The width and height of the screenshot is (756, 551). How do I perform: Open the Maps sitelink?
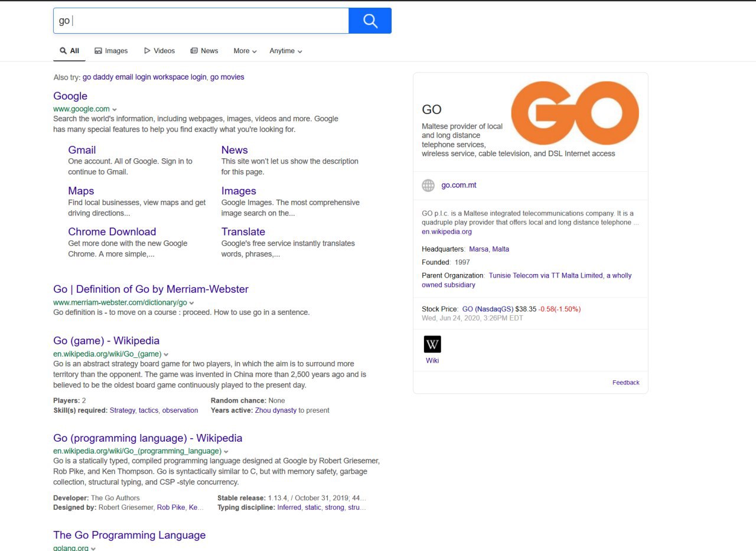tap(81, 191)
